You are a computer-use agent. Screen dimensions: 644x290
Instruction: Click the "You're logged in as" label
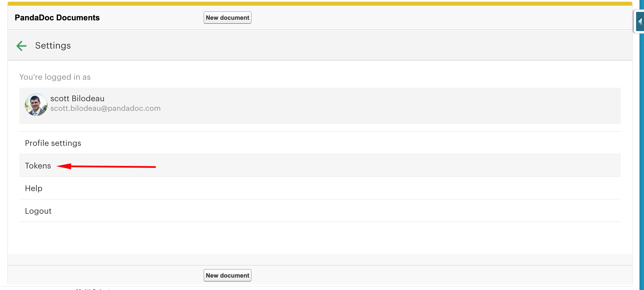click(55, 77)
